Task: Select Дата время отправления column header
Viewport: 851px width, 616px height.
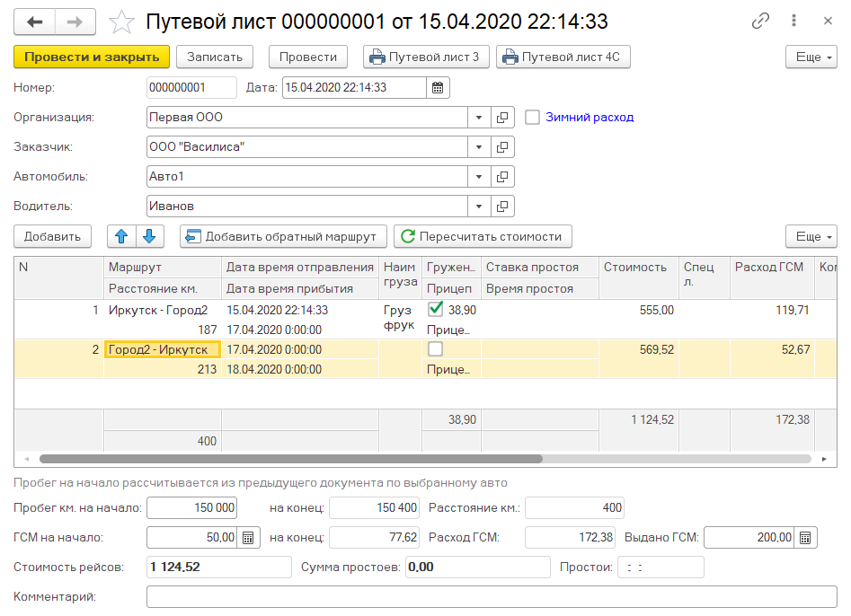Action: coord(299,268)
